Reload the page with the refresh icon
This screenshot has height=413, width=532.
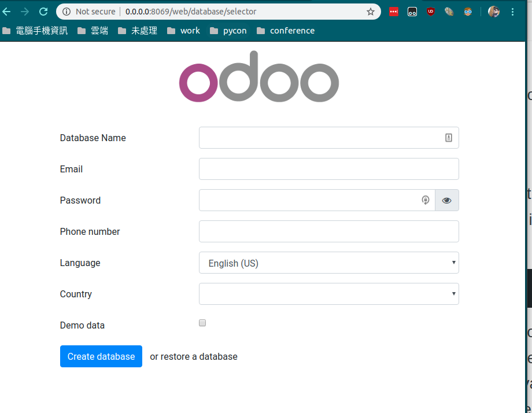pyautogui.click(x=43, y=12)
